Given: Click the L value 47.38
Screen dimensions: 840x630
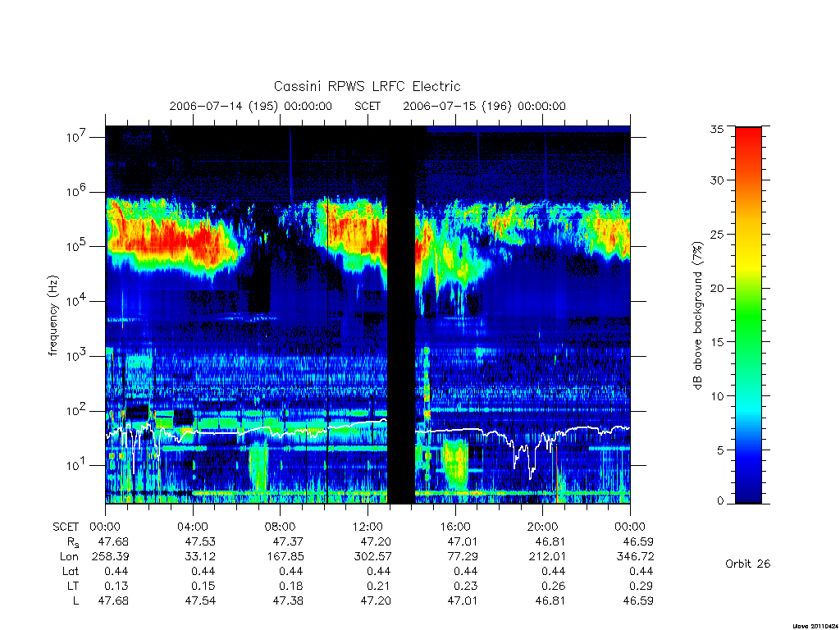Looking at the screenshot, I should [x=288, y=600].
